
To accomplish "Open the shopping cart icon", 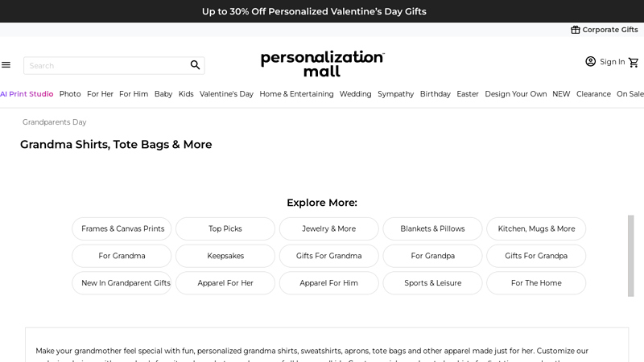I will coord(634,62).
